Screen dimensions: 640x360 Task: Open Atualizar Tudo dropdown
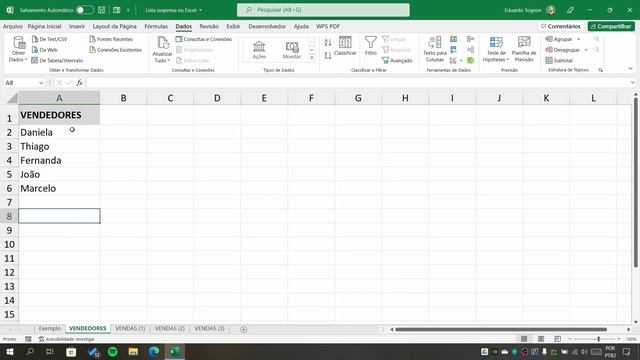pyautogui.click(x=162, y=49)
